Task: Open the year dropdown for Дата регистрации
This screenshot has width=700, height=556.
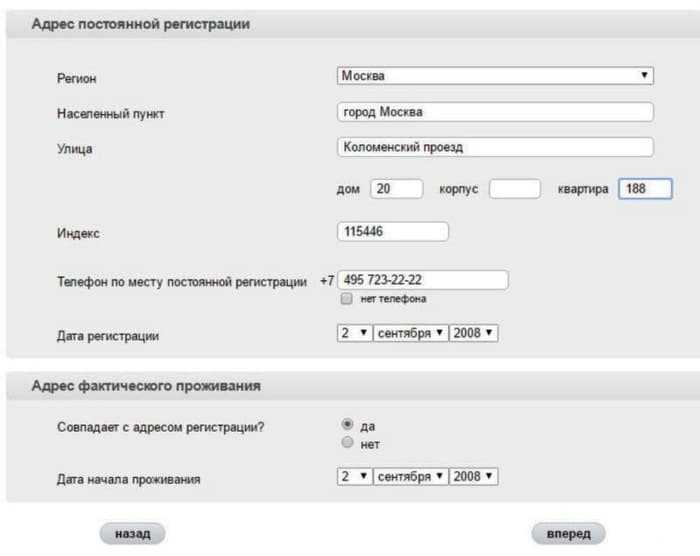Action: click(473, 333)
